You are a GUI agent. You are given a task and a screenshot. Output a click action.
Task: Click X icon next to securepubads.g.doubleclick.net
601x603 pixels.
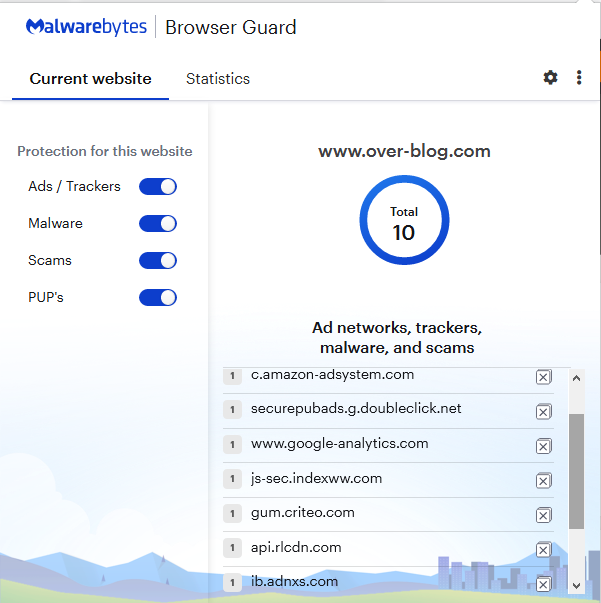point(543,412)
